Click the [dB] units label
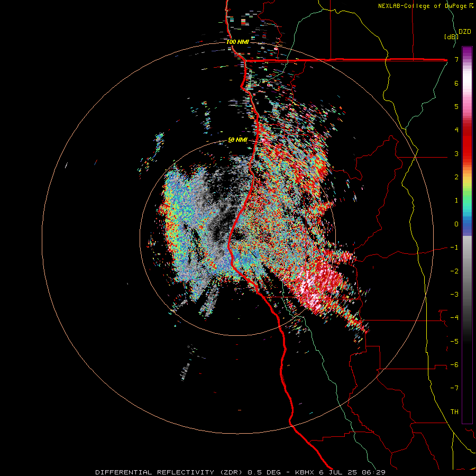The width and height of the screenshot is (476, 476). tap(451, 36)
